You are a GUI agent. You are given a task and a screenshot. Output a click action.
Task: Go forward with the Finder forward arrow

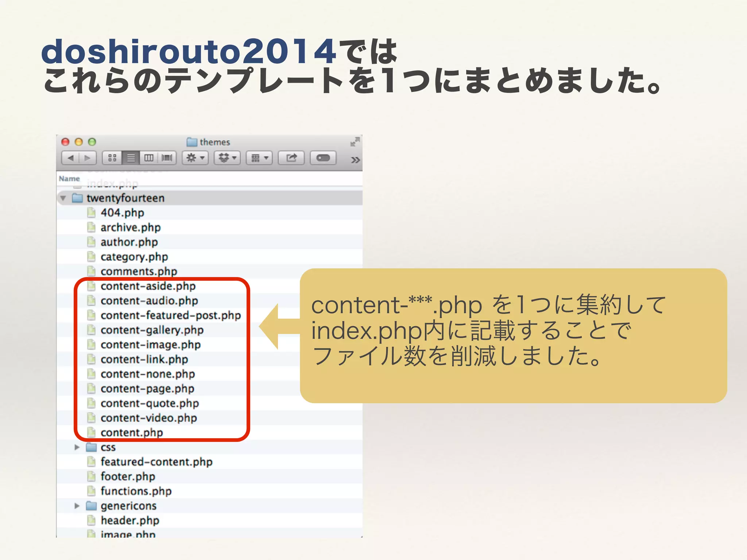pos(88,158)
